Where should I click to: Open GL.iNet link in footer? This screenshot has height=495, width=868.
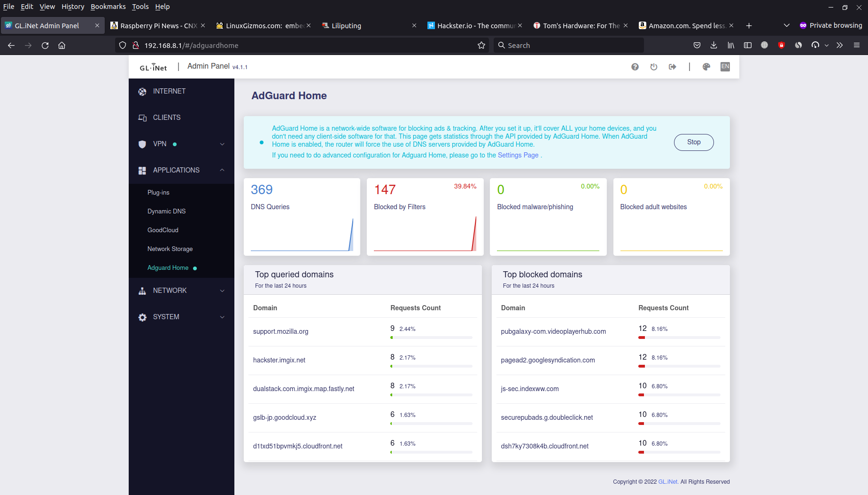pyautogui.click(x=668, y=482)
